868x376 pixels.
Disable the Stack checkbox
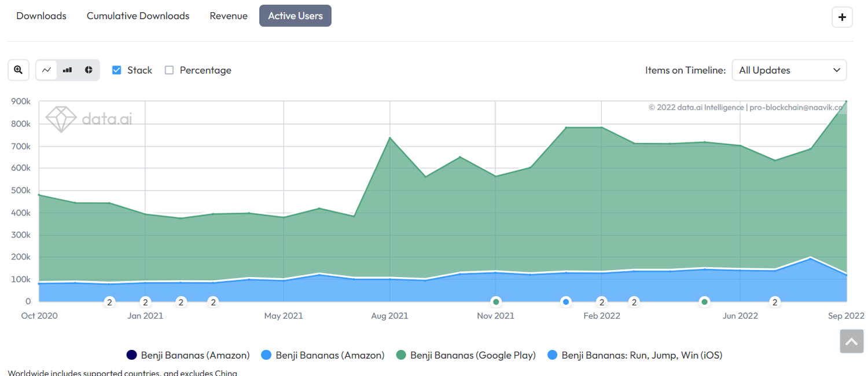(x=117, y=70)
